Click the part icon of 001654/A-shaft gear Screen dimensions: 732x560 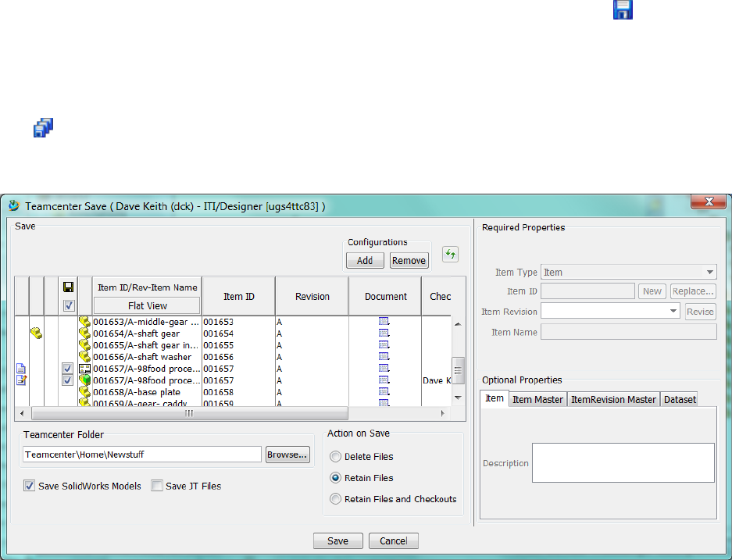click(84, 334)
